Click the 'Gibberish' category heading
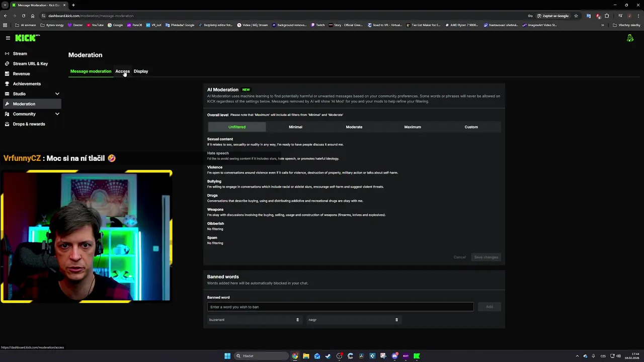Image resolution: width=644 pixels, height=362 pixels. coord(215,223)
